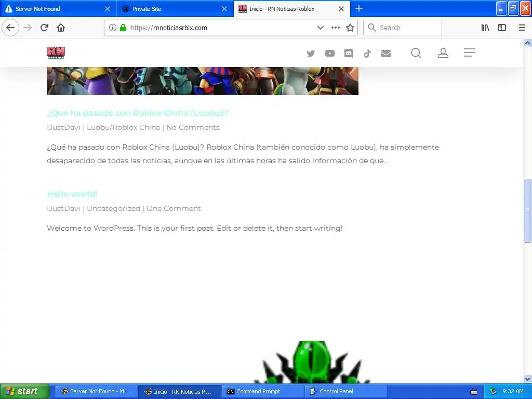
Task: Bookmark this page with the star icon
Action: click(350, 28)
